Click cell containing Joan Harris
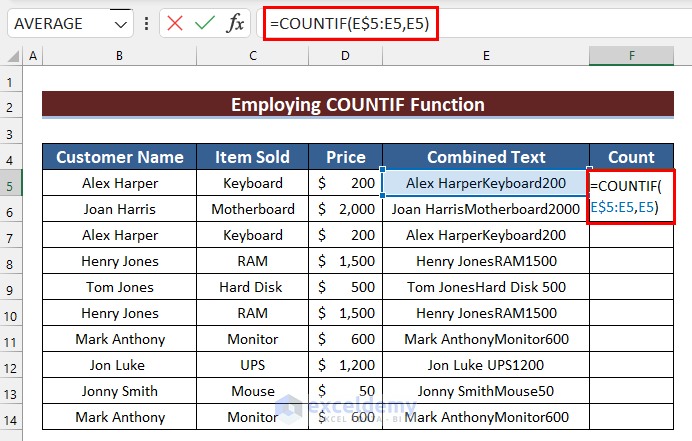This screenshot has height=441, width=692. click(x=119, y=210)
